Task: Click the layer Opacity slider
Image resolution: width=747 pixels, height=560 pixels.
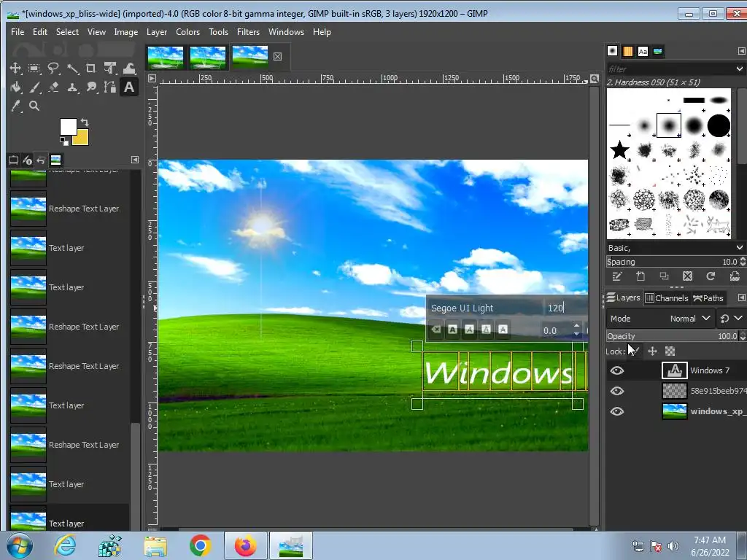Action: 672,336
